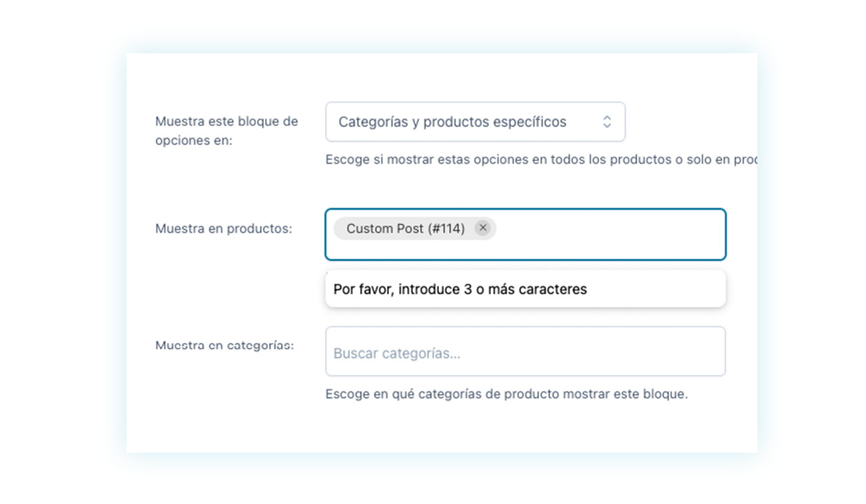The width and height of the screenshot is (866, 504).
Task: Click help text 'Escoge si mostrar estas opciones'
Action: click(x=541, y=160)
